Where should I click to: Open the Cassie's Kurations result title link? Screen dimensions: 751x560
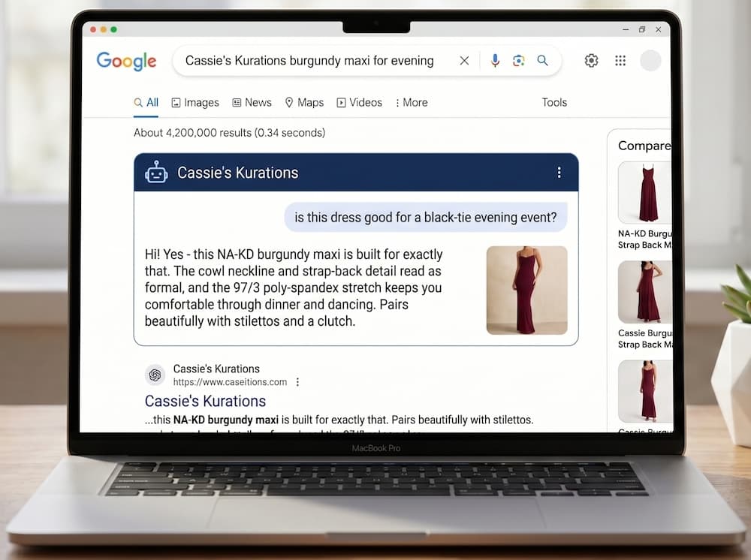[x=205, y=401]
